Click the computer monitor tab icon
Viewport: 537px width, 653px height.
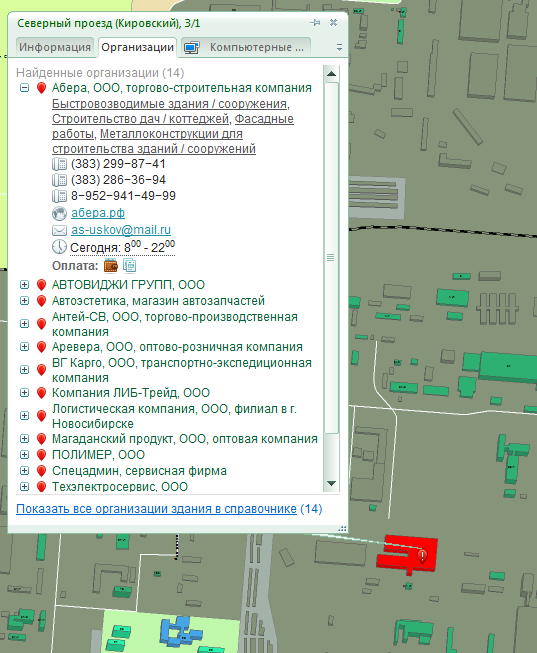coord(192,47)
